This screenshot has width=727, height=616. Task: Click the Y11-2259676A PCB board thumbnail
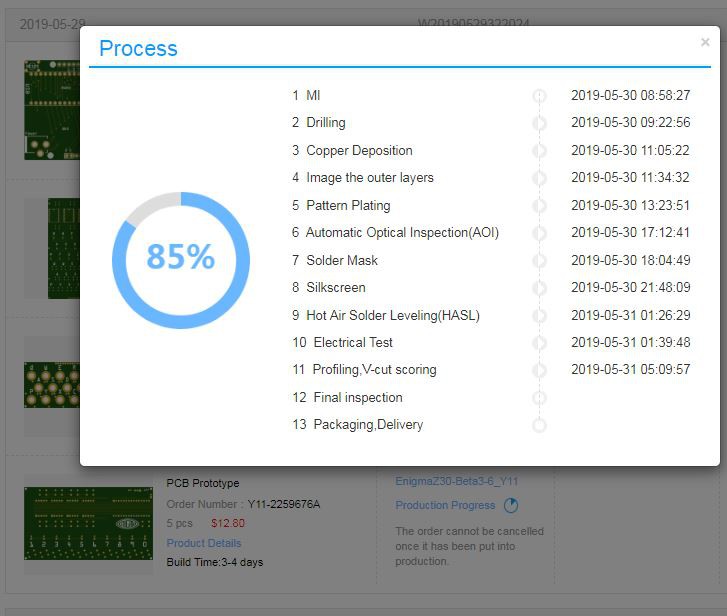[89, 523]
